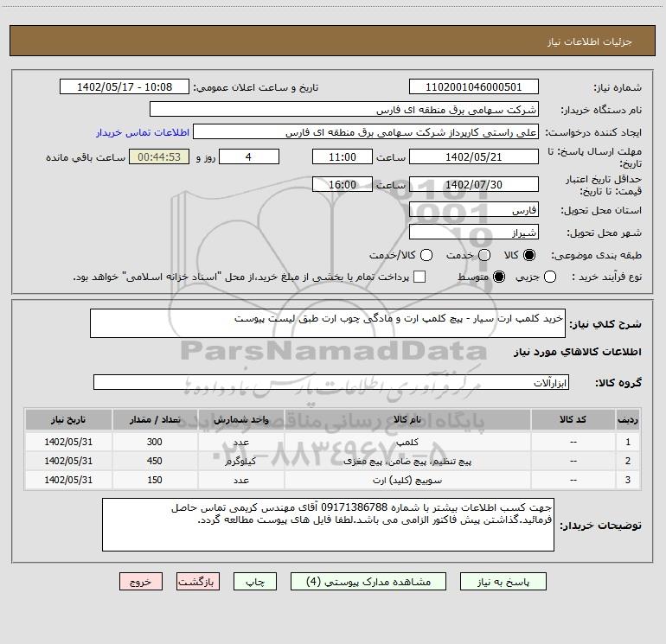Click the buyer organization name field
Image resolution: width=666 pixels, height=644 pixels.
[x=344, y=109]
